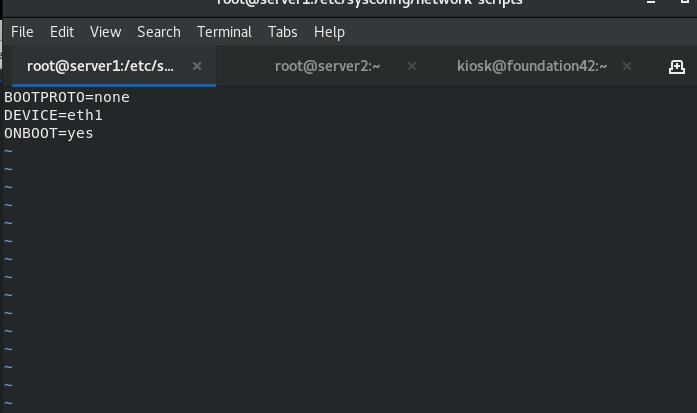Open the Terminal menu
Image resolution: width=697 pixels, height=413 pixels.
pyautogui.click(x=224, y=32)
